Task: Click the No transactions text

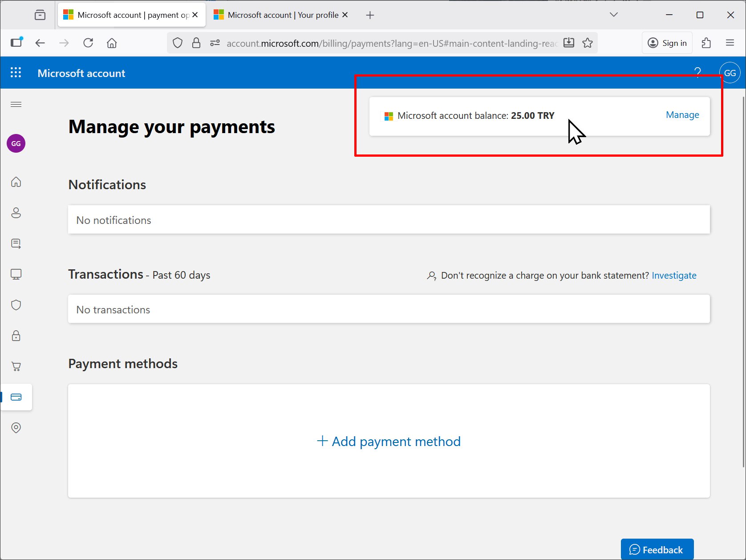Action: (113, 310)
